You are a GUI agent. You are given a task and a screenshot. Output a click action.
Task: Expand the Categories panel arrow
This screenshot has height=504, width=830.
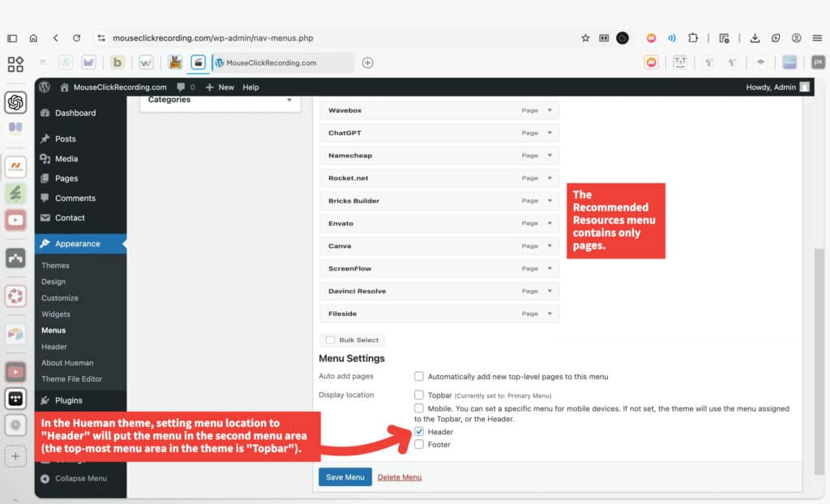289,100
